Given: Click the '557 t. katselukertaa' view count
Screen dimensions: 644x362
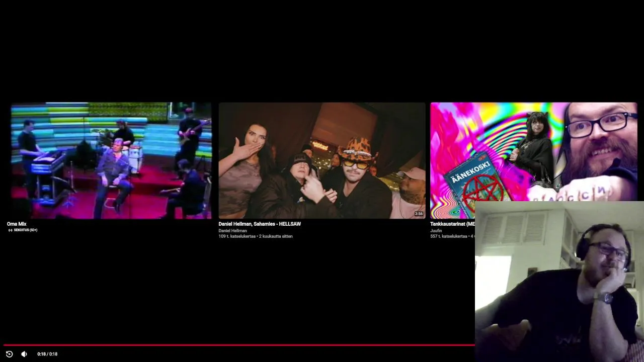Looking at the screenshot, I should tap(449, 236).
